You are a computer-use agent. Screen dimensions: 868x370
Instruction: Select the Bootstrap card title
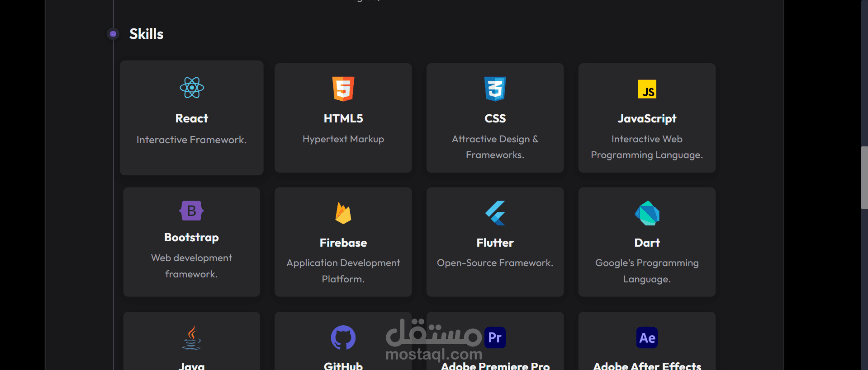point(192,238)
